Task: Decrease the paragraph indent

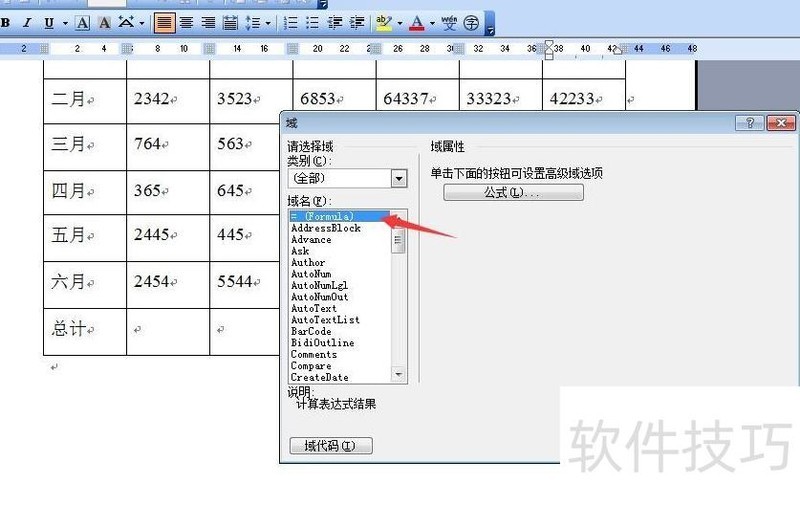Action: coord(335,23)
